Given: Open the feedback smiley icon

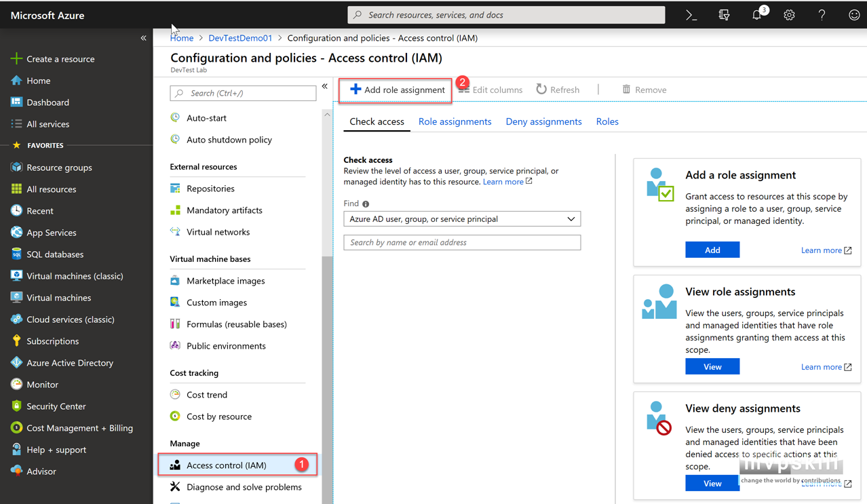Looking at the screenshot, I should (x=854, y=15).
